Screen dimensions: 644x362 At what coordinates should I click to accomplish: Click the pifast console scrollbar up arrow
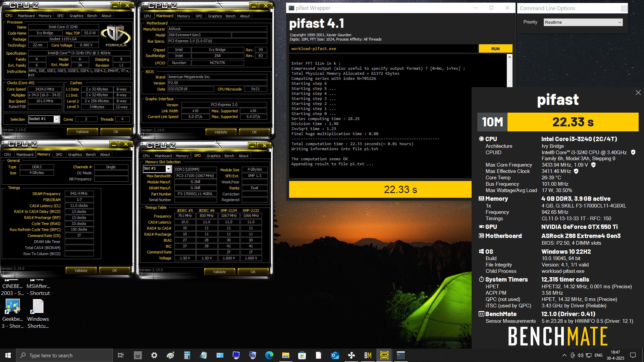(x=509, y=57)
